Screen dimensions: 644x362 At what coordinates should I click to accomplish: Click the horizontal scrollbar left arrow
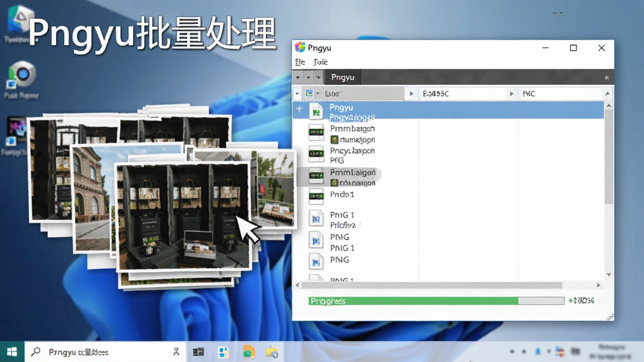coord(297,285)
